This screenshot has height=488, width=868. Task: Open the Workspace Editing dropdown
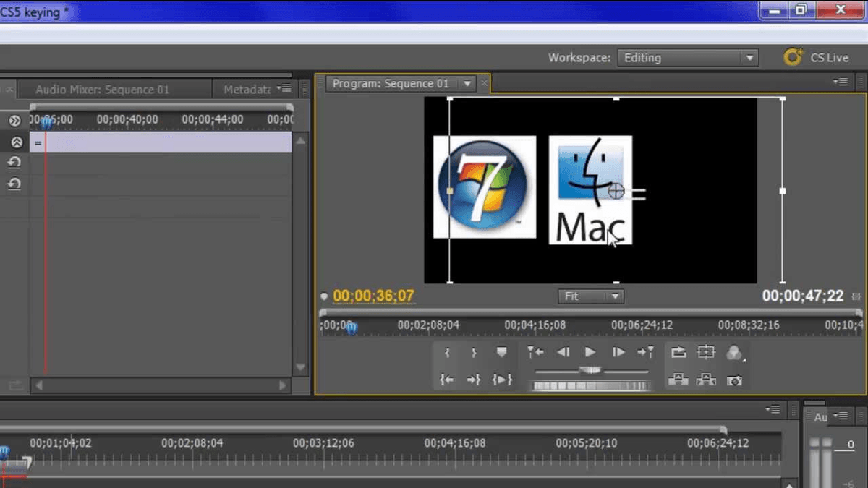coord(749,57)
